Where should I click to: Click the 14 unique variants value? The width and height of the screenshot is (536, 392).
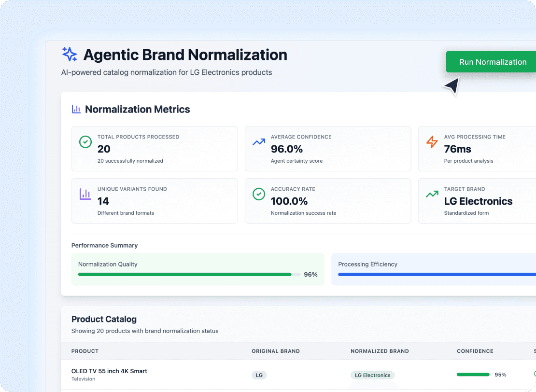[103, 201]
